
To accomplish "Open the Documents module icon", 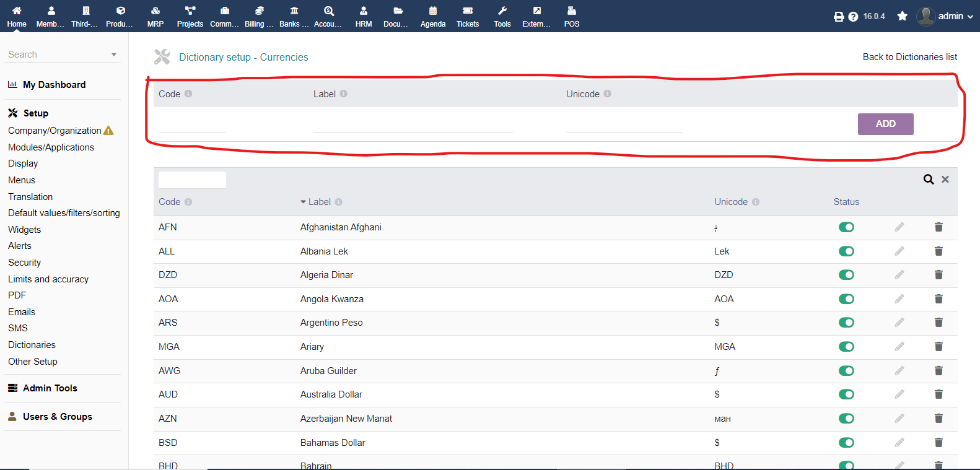I will (398, 11).
